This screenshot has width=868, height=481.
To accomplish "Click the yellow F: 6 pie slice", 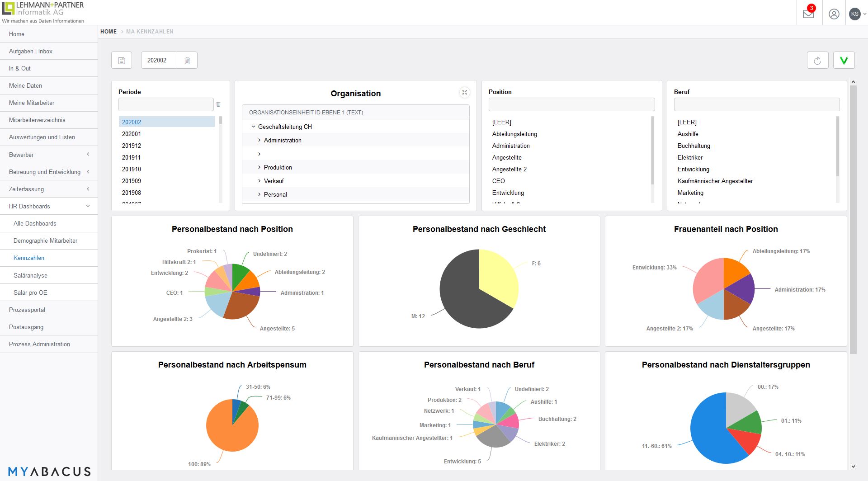I will pos(497,278).
